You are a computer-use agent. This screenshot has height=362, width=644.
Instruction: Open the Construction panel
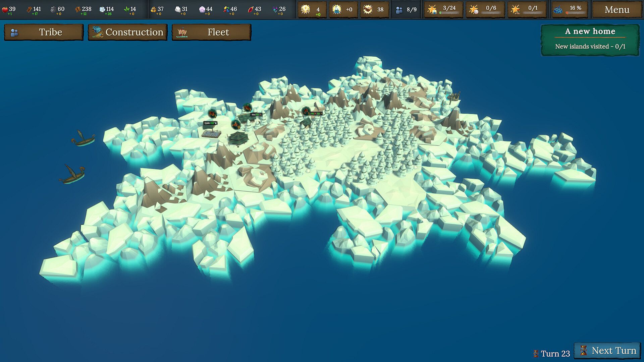(127, 32)
